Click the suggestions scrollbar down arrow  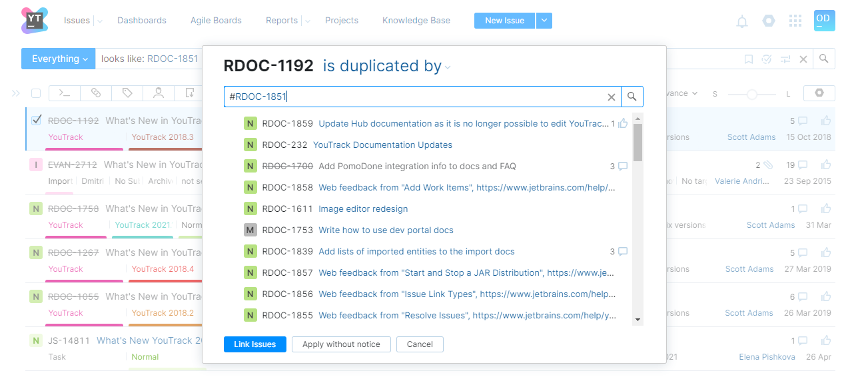point(638,320)
